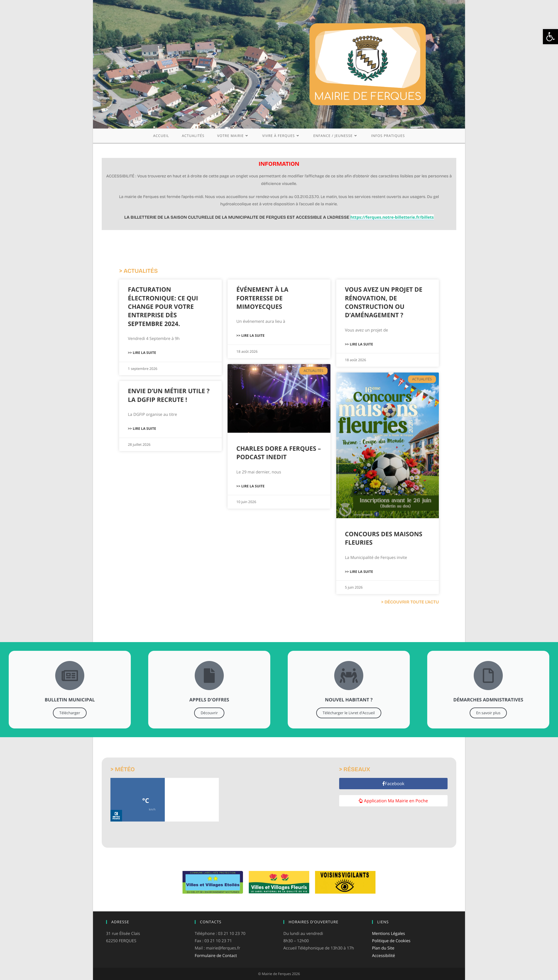Click the Mairie de Ferques crest logo

[368, 64]
